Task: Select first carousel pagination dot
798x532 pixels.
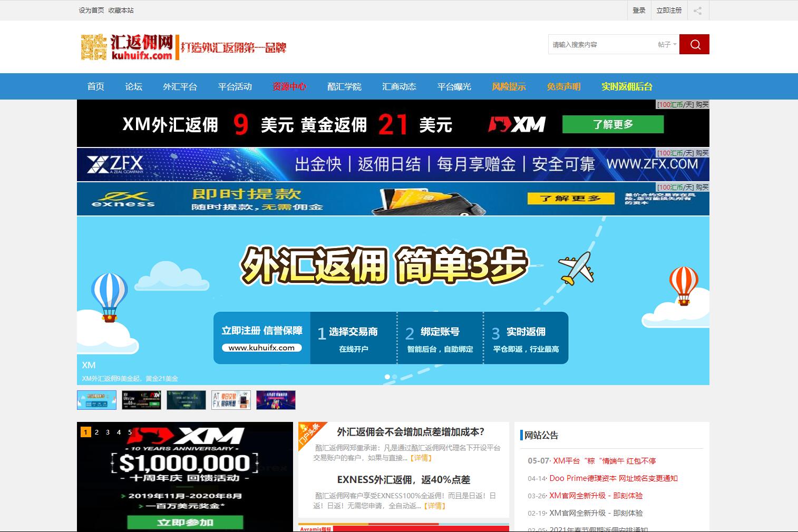Action: pyautogui.click(x=387, y=377)
